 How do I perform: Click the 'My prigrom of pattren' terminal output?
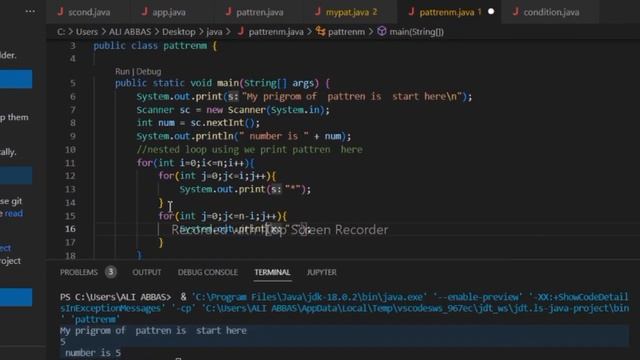tap(153, 331)
